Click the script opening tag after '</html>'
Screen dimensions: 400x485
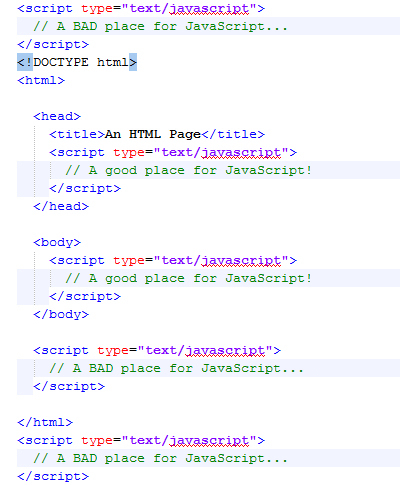click(141, 441)
